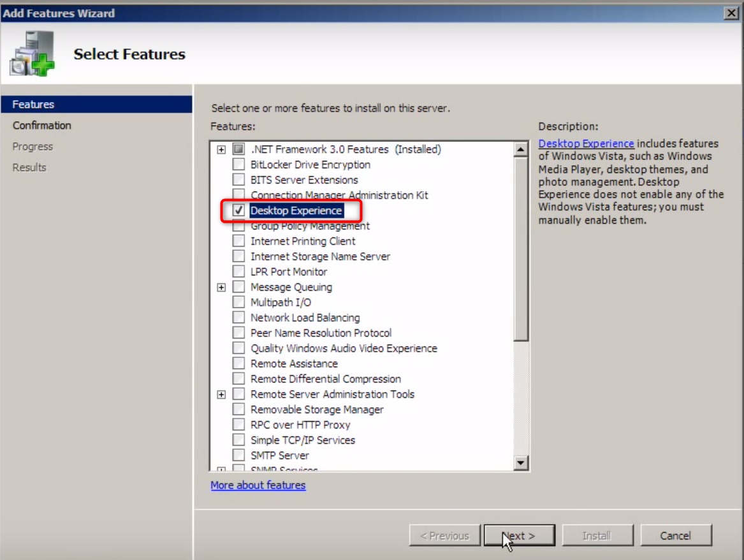Click the Add Features wizard server icon
This screenshot has width=744, height=560.
click(32, 54)
